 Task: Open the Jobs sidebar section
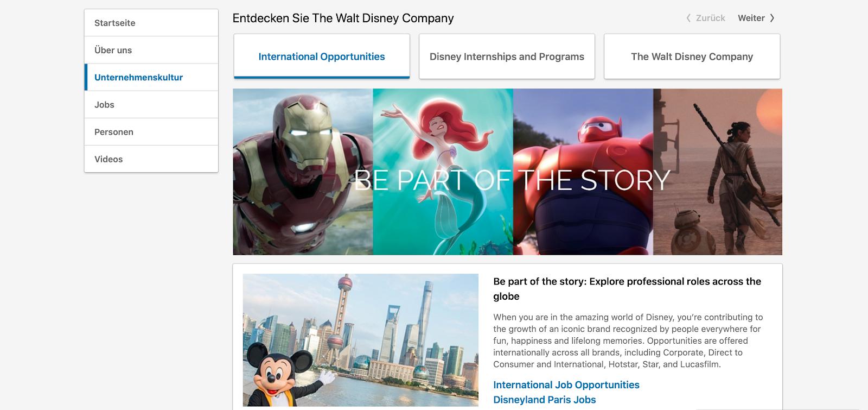pyautogui.click(x=151, y=104)
